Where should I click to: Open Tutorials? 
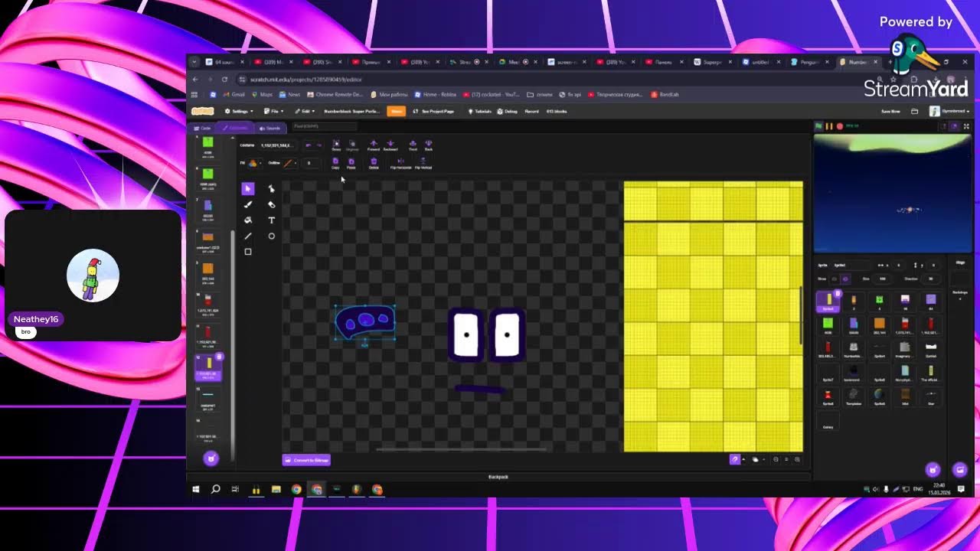pyautogui.click(x=480, y=111)
